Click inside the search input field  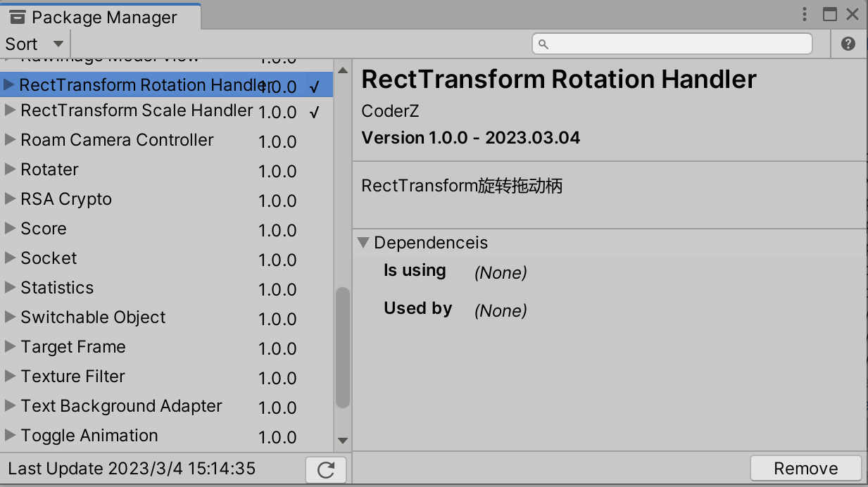pyautogui.click(x=669, y=44)
